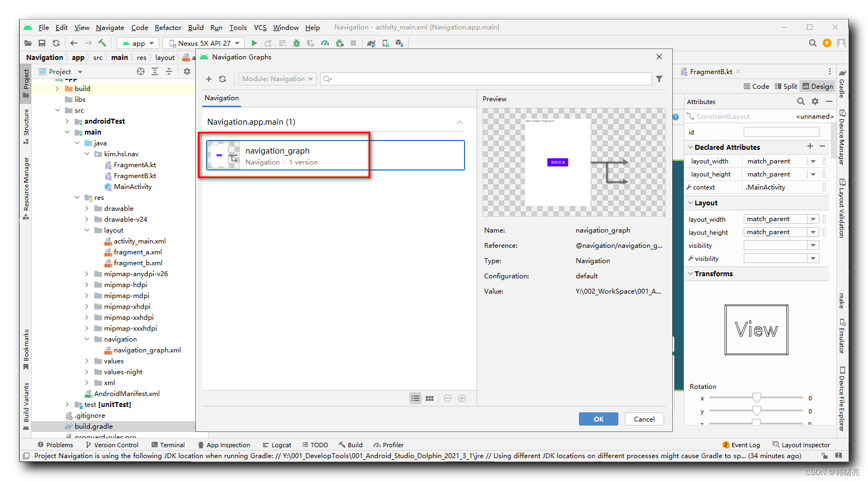Open the app run configuration dropdown
The width and height of the screenshot is (868, 481).
tap(138, 43)
